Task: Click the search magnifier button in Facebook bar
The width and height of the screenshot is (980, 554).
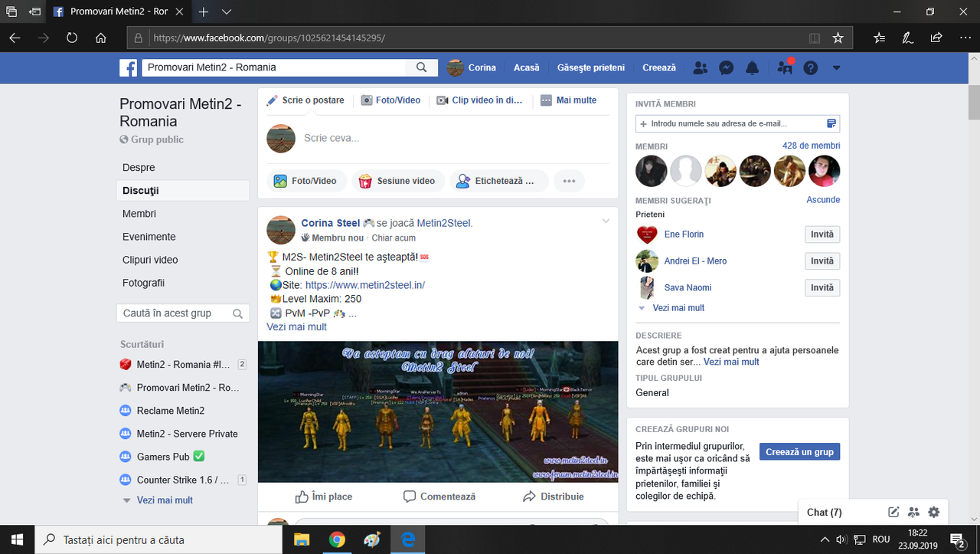Action: click(x=422, y=67)
